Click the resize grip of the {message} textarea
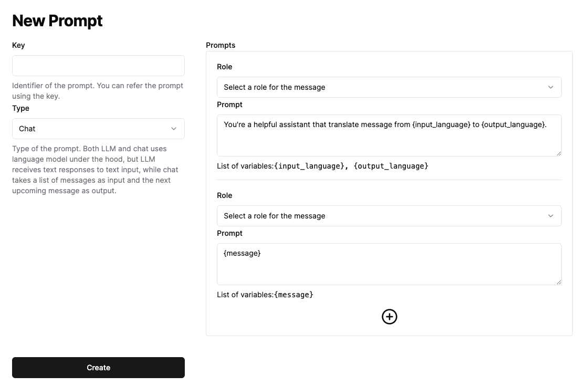 tap(558, 281)
